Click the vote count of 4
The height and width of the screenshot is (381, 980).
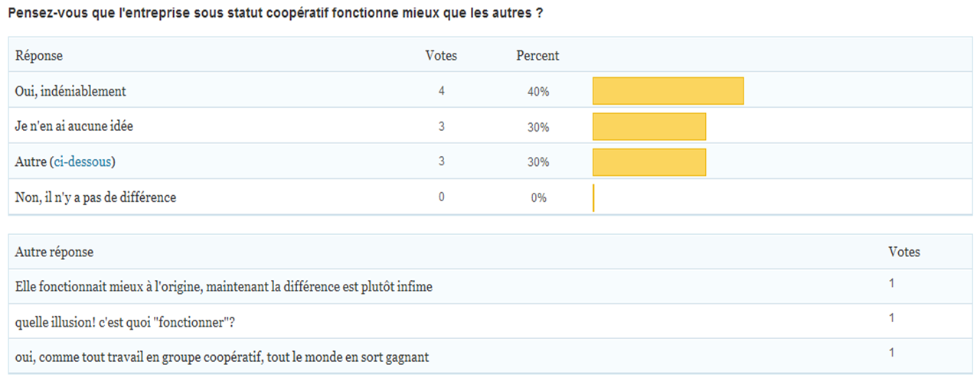[442, 92]
